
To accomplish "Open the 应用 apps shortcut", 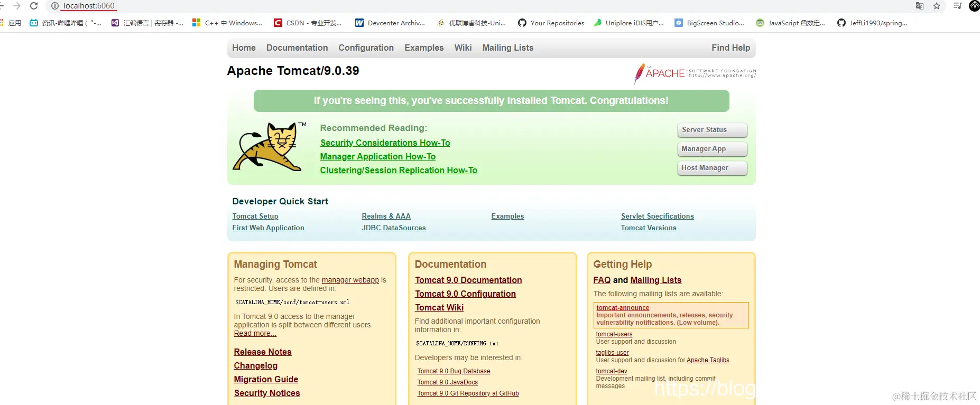I will pos(11,23).
